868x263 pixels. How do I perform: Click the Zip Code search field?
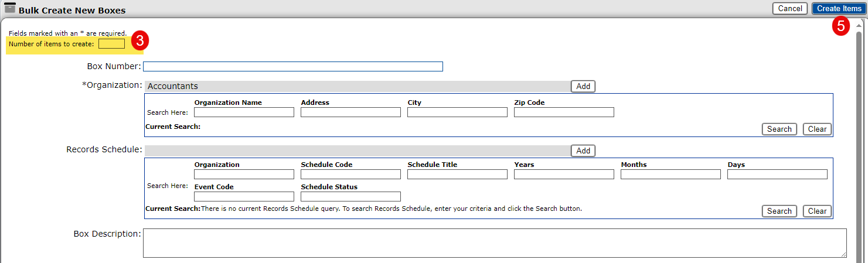pyautogui.click(x=564, y=112)
